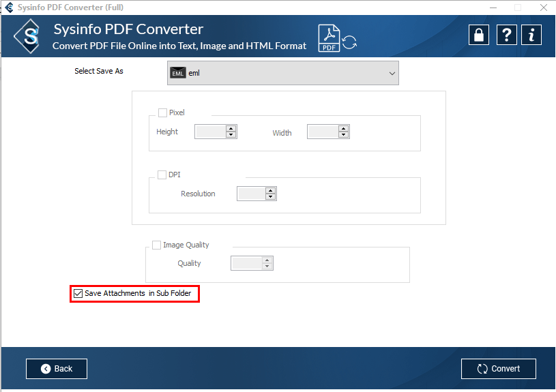Open help via the question mark icon
This screenshot has height=392, width=556.
[x=506, y=35]
